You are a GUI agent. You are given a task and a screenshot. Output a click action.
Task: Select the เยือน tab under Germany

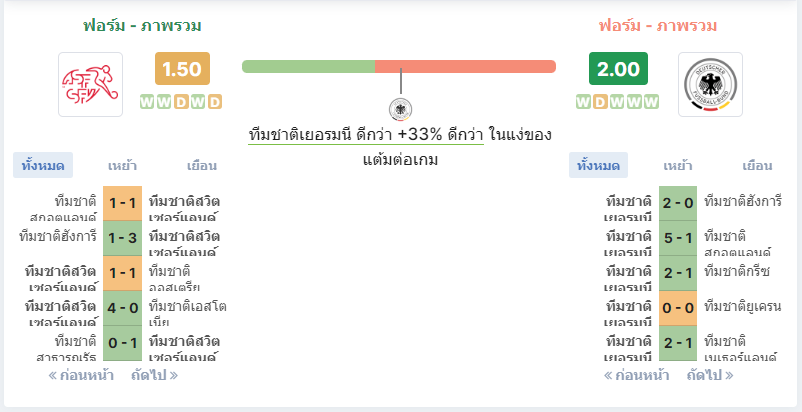click(757, 166)
